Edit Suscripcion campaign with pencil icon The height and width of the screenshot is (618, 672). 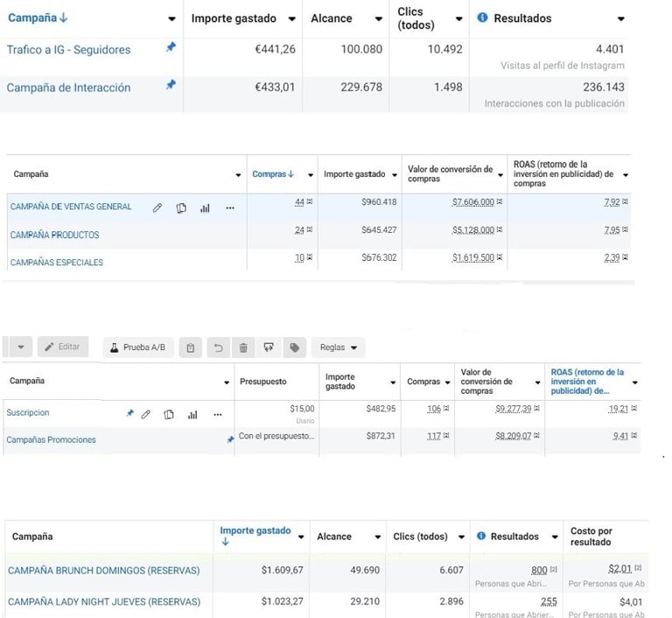click(146, 414)
